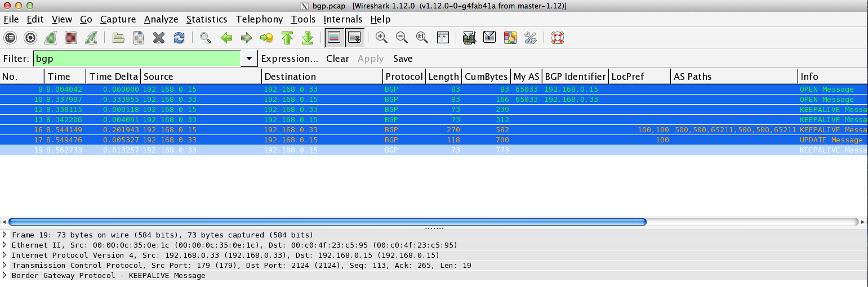Viewport: 868px width, 287px height.
Task: Go to packet number icon
Action: point(266,38)
